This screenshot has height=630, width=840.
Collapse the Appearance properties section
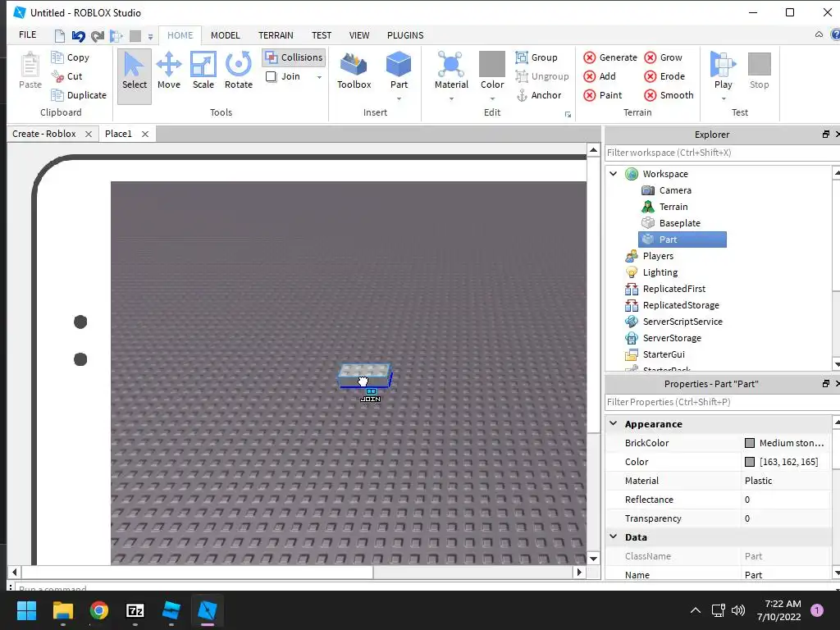point(614,423)
